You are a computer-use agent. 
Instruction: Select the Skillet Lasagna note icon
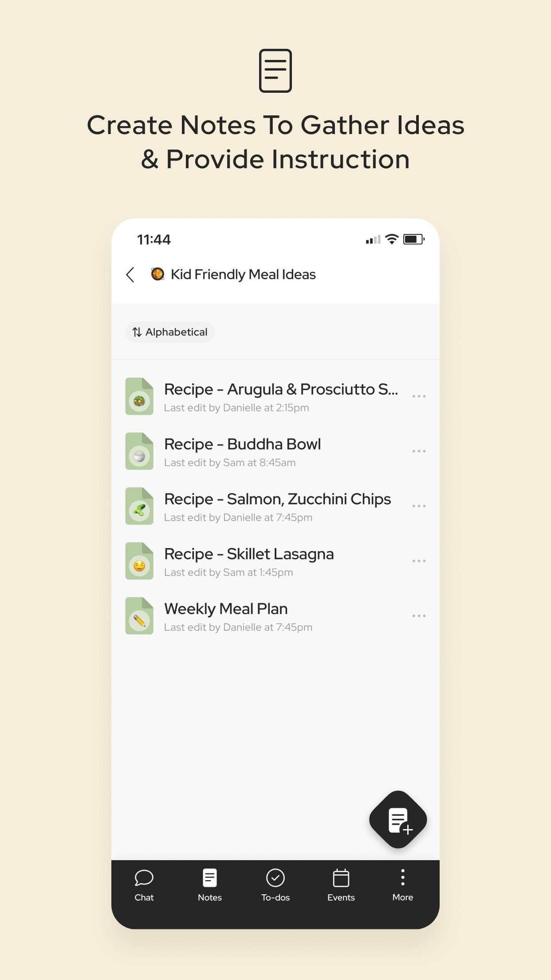(139, 561)
